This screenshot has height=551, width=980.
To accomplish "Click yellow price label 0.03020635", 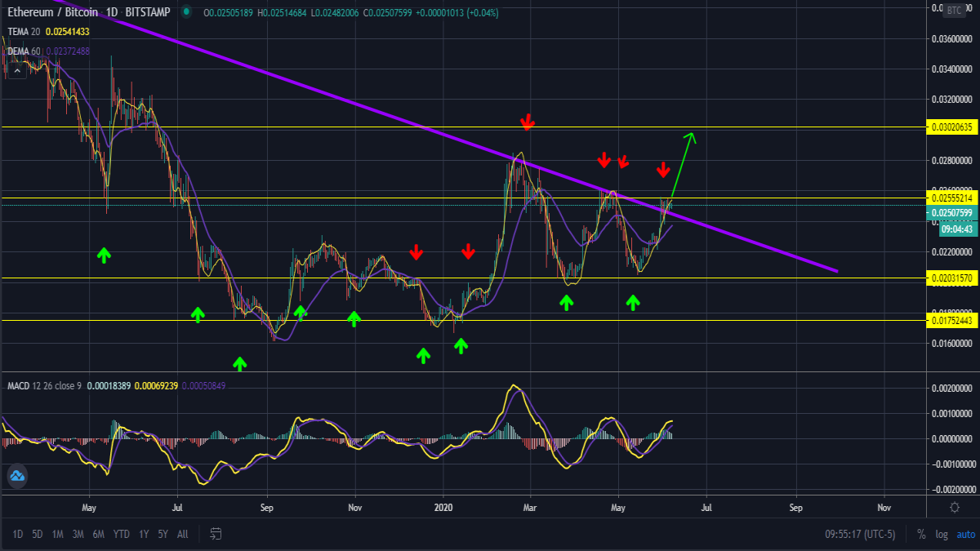I will pyautogui.click(x=952, y=127).
